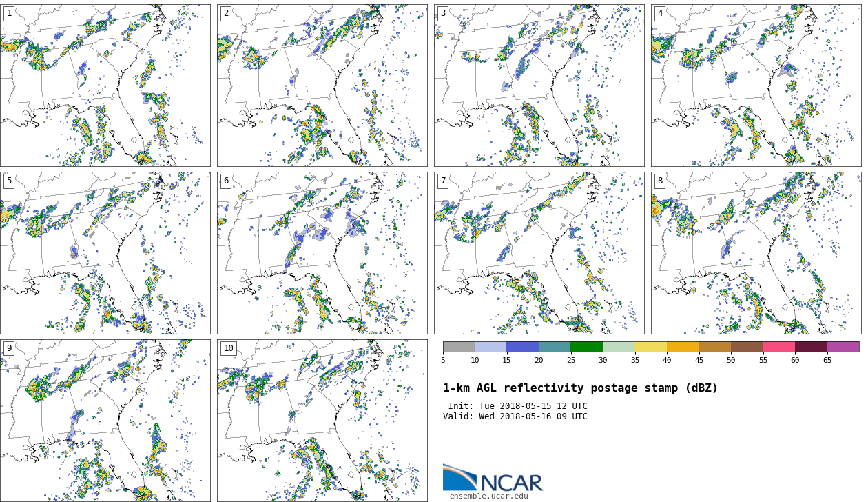Viewport: 868px width, 502px height.
Task: Click the panel number 3 label
Action: click(x=443, y=13)
